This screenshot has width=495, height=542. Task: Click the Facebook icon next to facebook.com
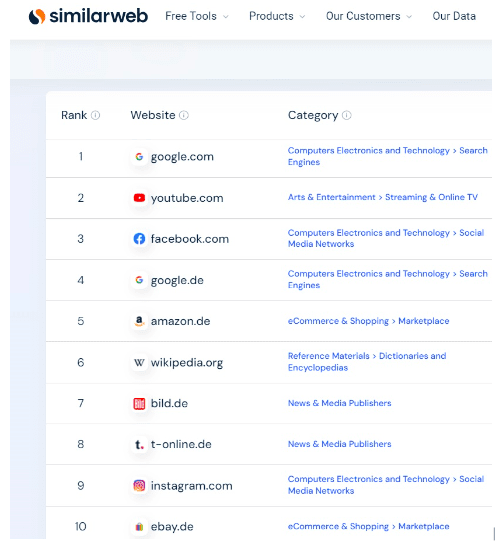pos(139,239)
